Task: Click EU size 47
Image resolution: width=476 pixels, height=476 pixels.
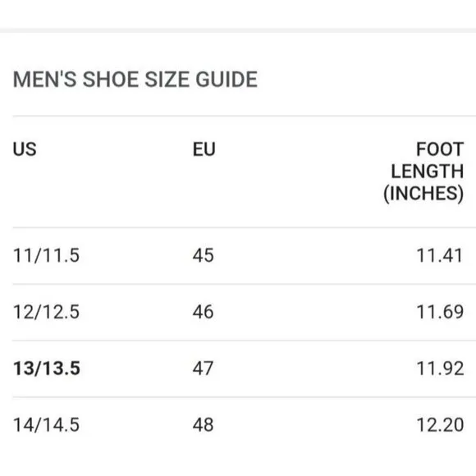Action: (203, 368)
